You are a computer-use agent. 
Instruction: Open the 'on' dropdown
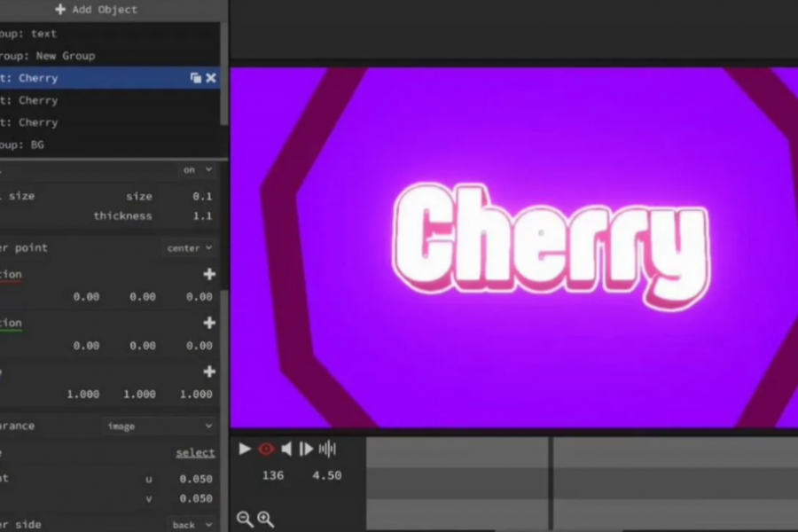pyautogui.click(x=198, y=170)
